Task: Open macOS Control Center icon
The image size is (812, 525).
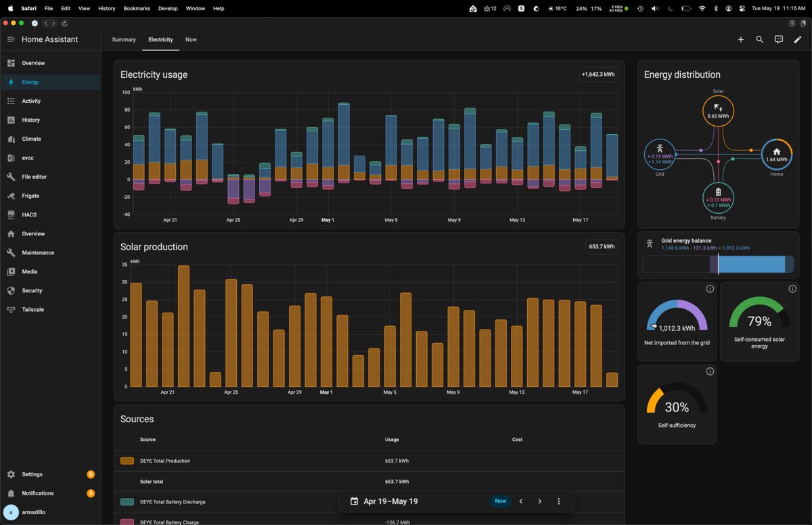Action: click(742, 8)
